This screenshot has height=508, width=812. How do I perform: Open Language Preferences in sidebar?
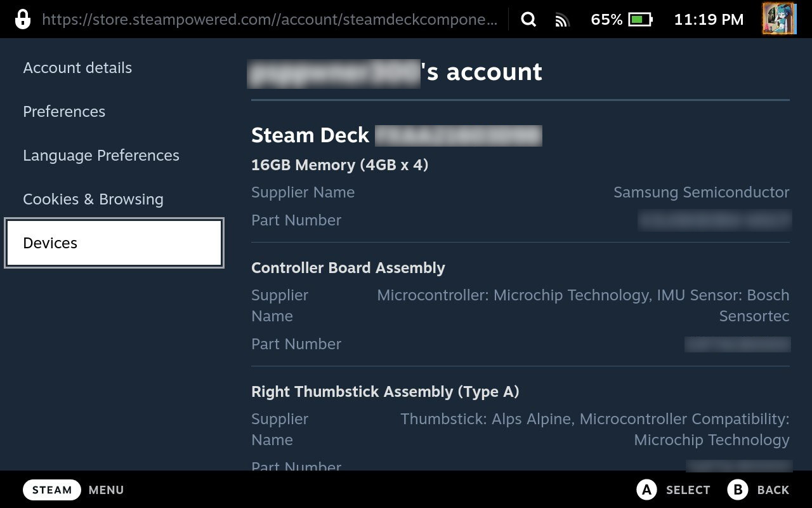pyautogui.click(x=101, y=156)
